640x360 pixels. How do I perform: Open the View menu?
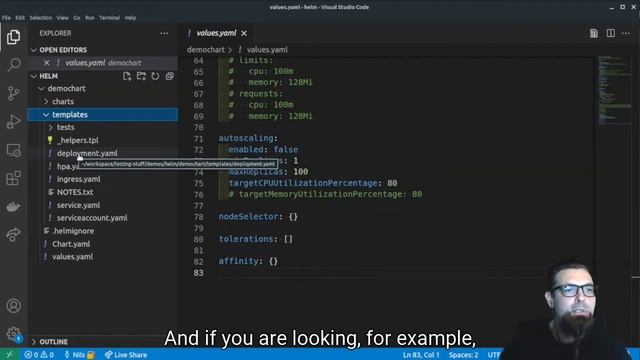tap(62, 18)
